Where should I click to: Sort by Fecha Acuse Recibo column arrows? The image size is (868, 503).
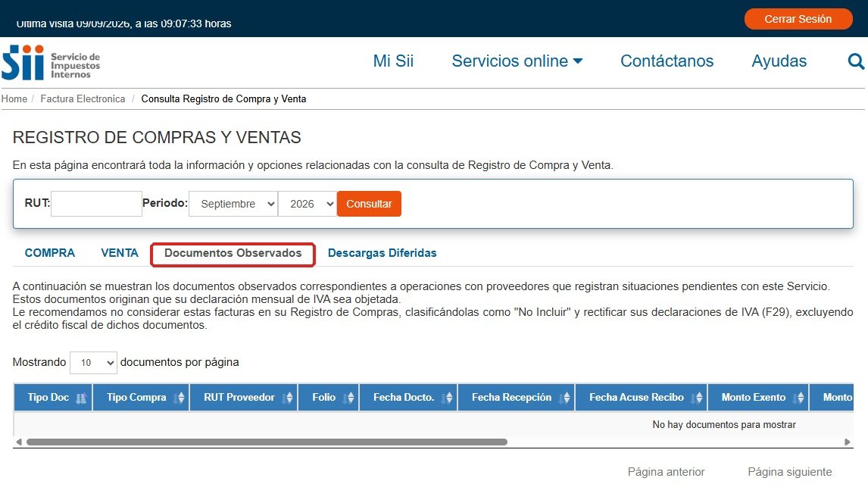click(696, 398)
